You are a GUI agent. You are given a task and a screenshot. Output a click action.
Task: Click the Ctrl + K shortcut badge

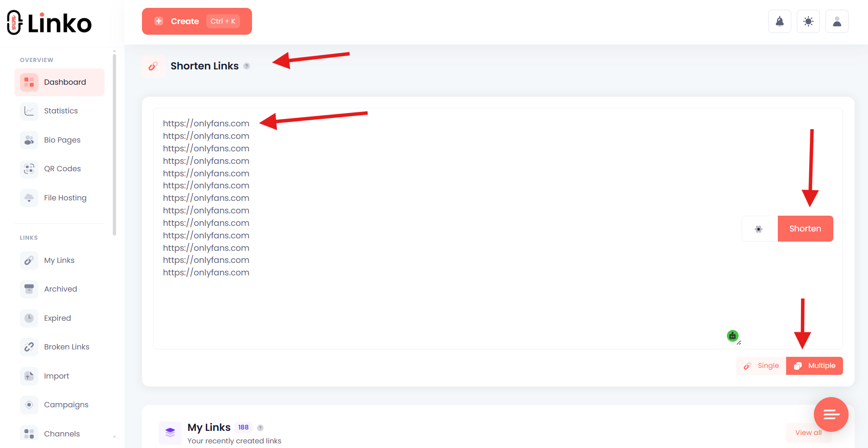coord(223,21)
